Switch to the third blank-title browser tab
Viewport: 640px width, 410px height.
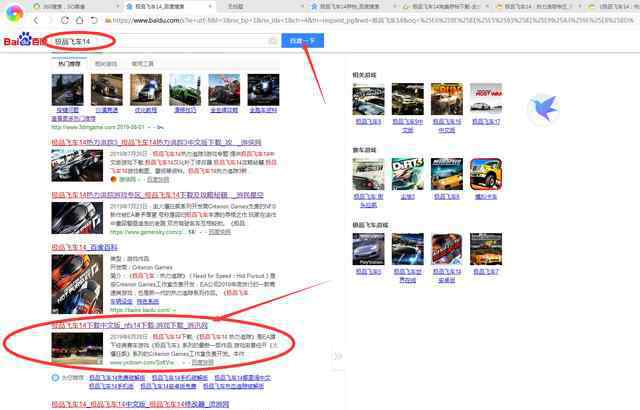[261, 7]
